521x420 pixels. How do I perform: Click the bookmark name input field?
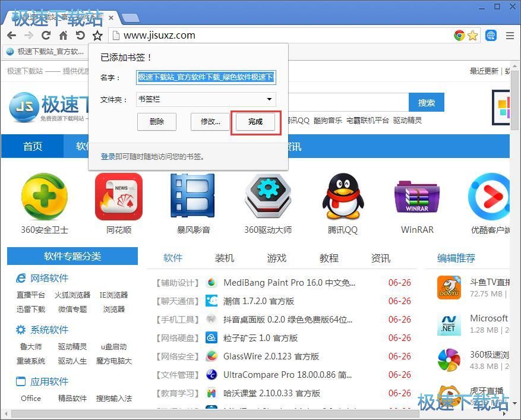[x=206, y=77]
